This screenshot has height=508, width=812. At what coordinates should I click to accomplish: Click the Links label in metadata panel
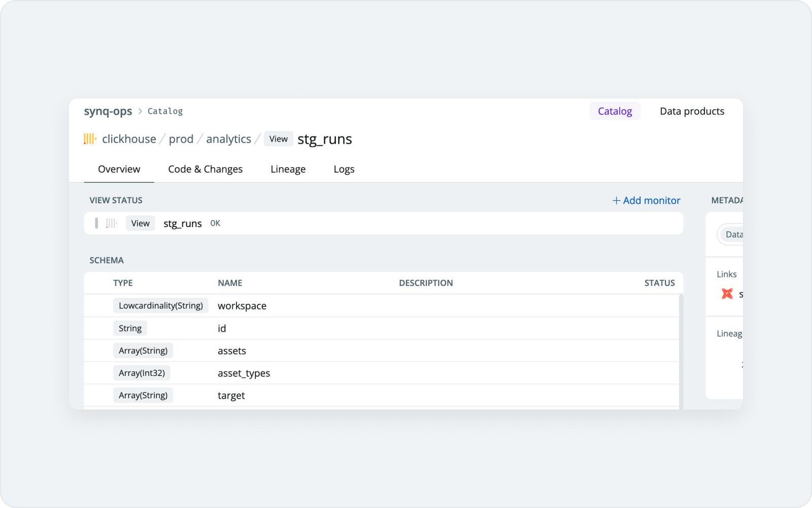[x=727, y=274]
